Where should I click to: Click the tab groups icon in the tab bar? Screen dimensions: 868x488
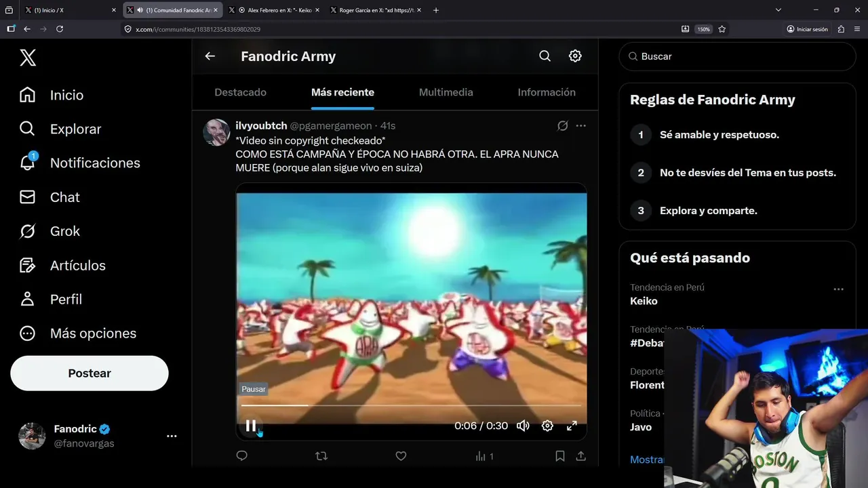[x=9, y=10]
